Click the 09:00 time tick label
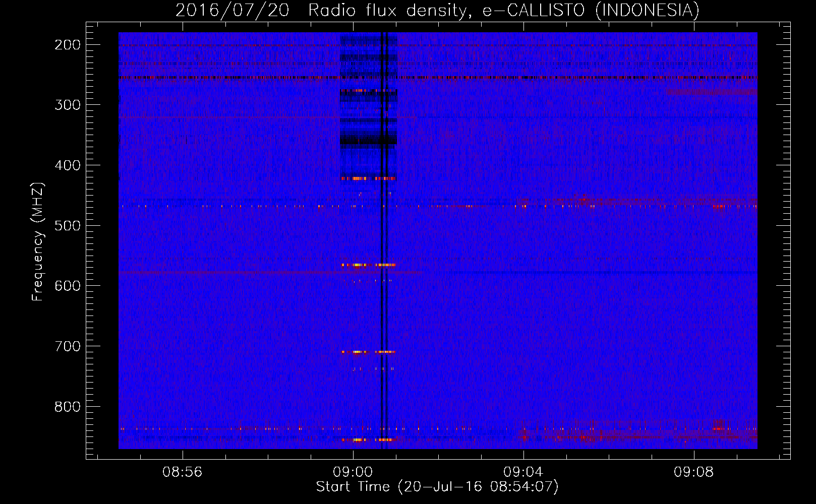816x504 pixels. click(x=353, y=472)
